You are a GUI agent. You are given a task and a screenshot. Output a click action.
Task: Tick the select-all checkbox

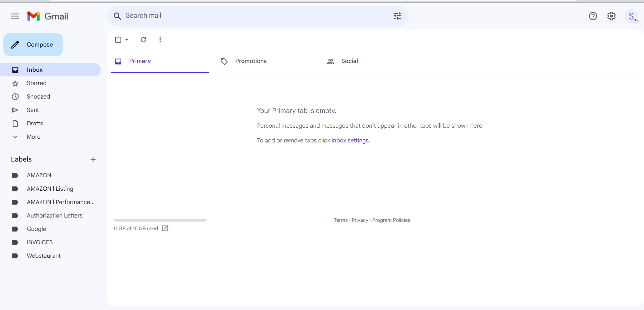click(118, 40)
